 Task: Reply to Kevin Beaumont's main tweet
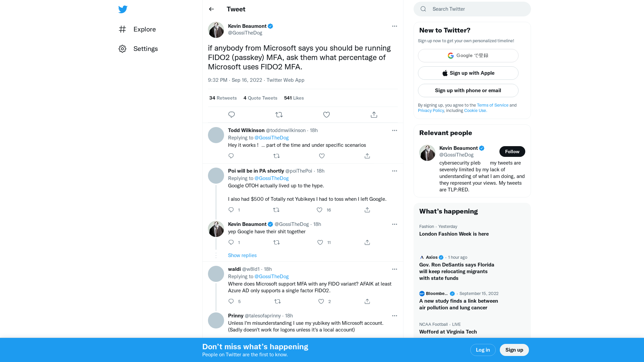[231, 114]
